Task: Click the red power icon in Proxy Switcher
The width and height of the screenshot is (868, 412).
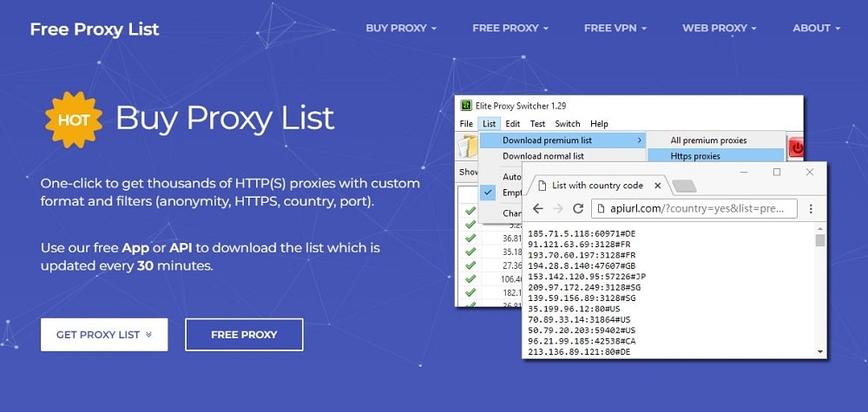Action: (796, 147)
